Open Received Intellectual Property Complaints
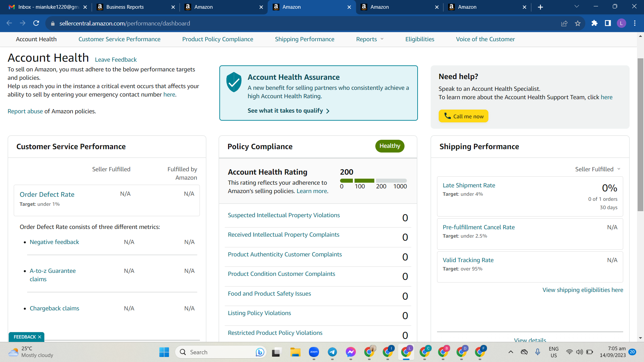Screen dimensions: 644x362 283,235
